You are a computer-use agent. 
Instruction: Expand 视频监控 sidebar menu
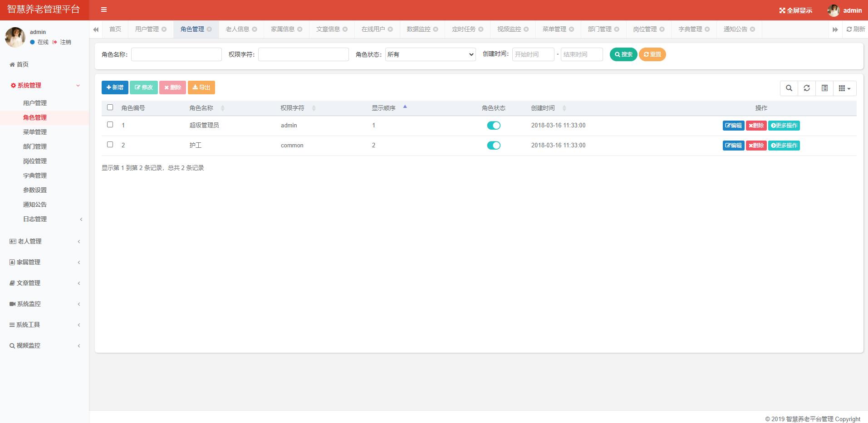tap(44, 345)
